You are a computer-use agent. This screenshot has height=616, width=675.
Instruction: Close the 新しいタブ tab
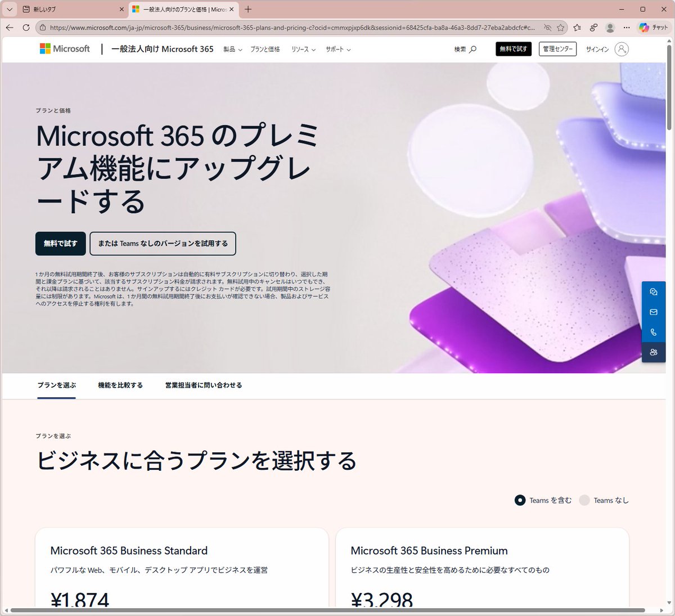click(x=122, y=10)
